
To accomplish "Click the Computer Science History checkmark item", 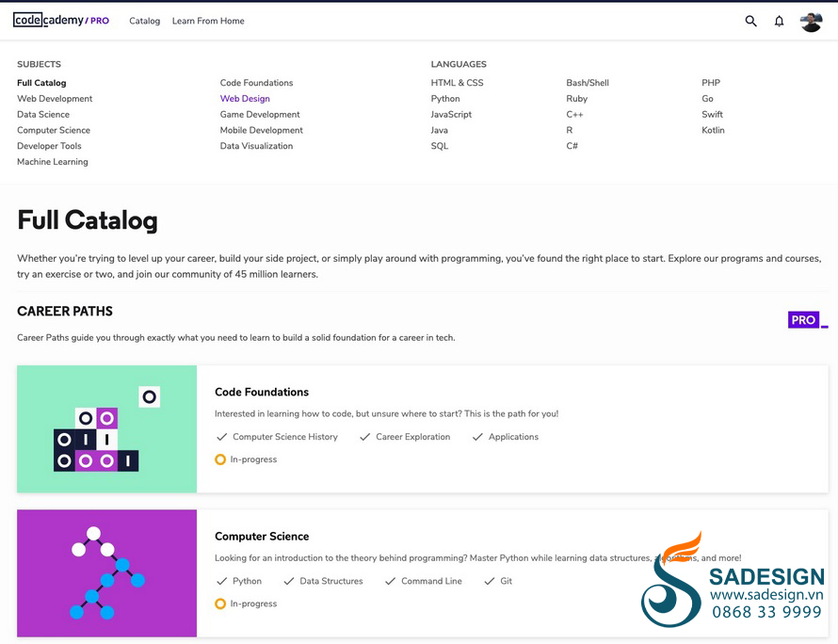I will coord(277,437).
